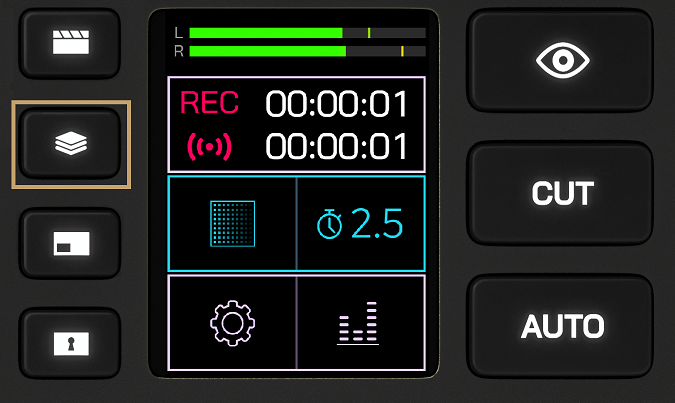675x403 pixels.
Task: Trigger the AUTO transition button
Action: point(560,326)
